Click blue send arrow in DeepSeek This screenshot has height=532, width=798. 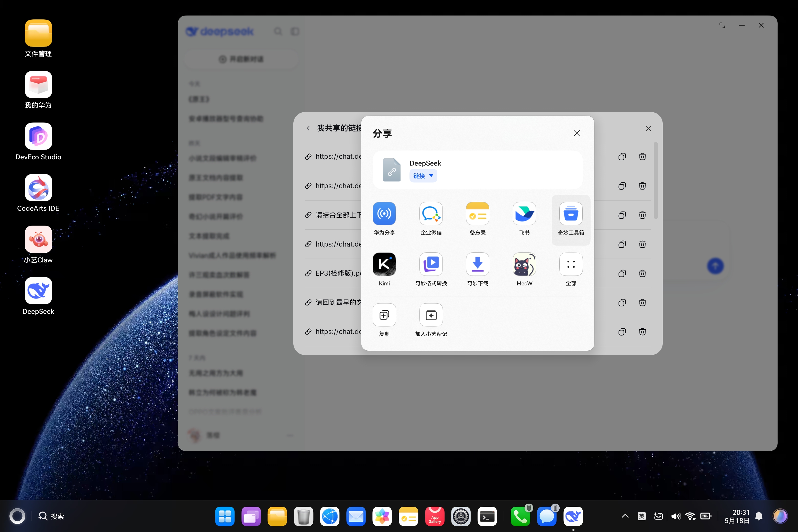(715, 266)
